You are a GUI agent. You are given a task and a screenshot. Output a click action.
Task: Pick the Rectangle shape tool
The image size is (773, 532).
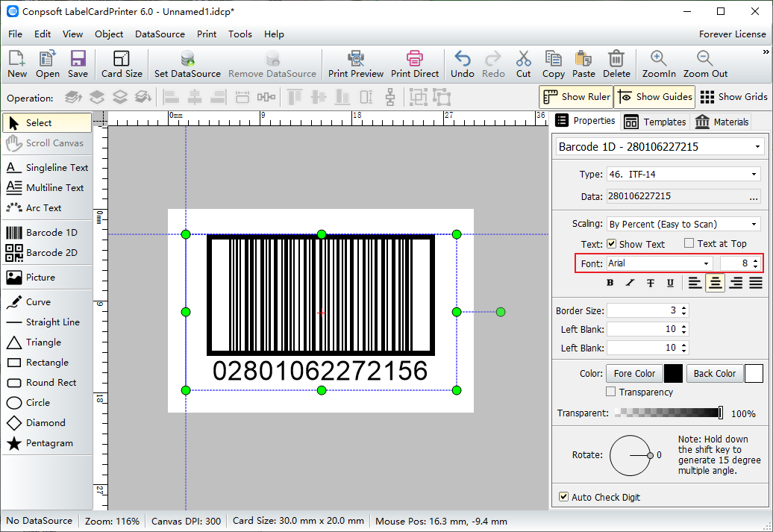click(x=47, y=363)
